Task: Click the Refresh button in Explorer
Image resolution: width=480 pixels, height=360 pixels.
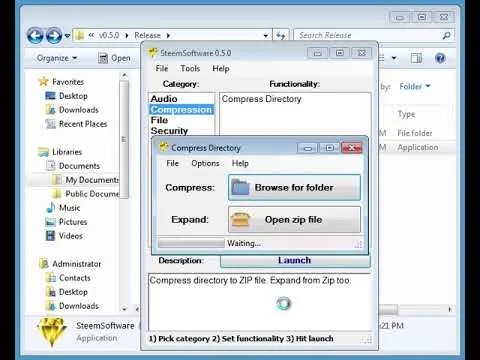Action: point(281,35)
